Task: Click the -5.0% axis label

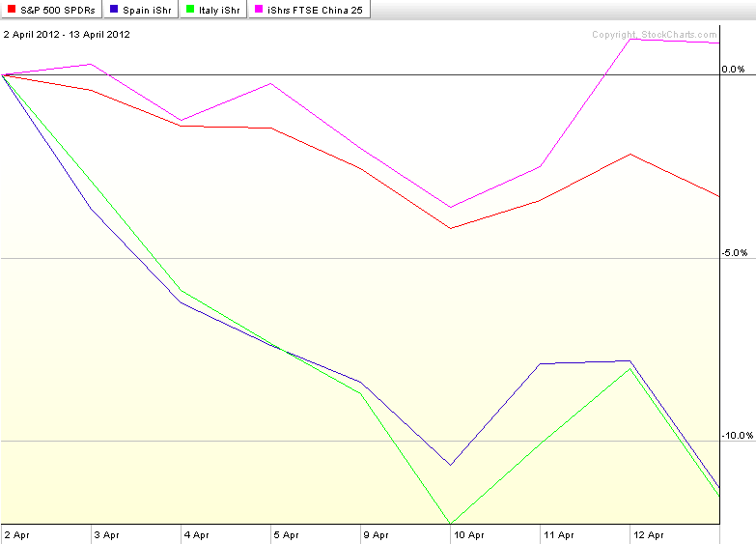Action: pyautogui.click(x=735, y=252)
